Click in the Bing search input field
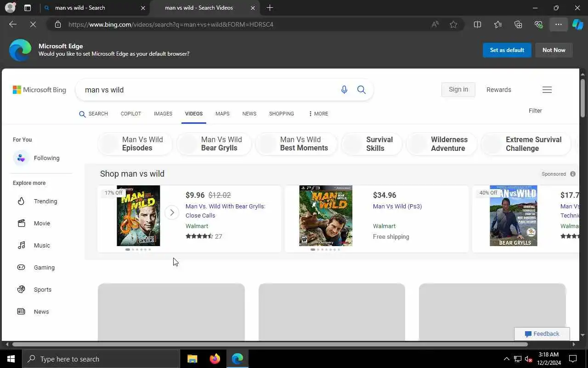The image size is (588, 368). 209,90
